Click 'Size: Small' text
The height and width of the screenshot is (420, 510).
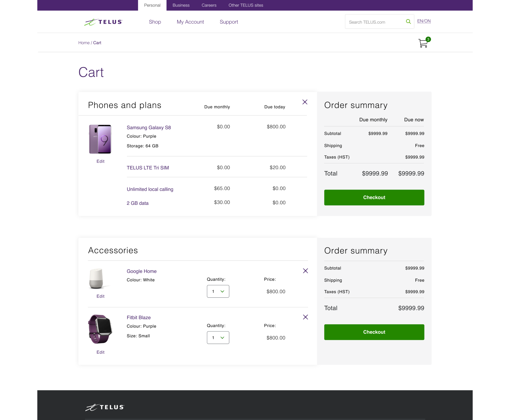138,336
